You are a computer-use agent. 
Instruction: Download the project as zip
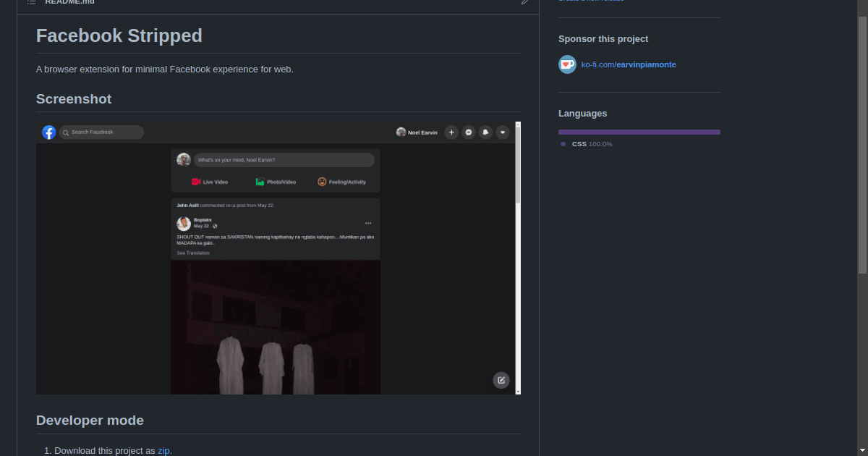tap(163, 450)
